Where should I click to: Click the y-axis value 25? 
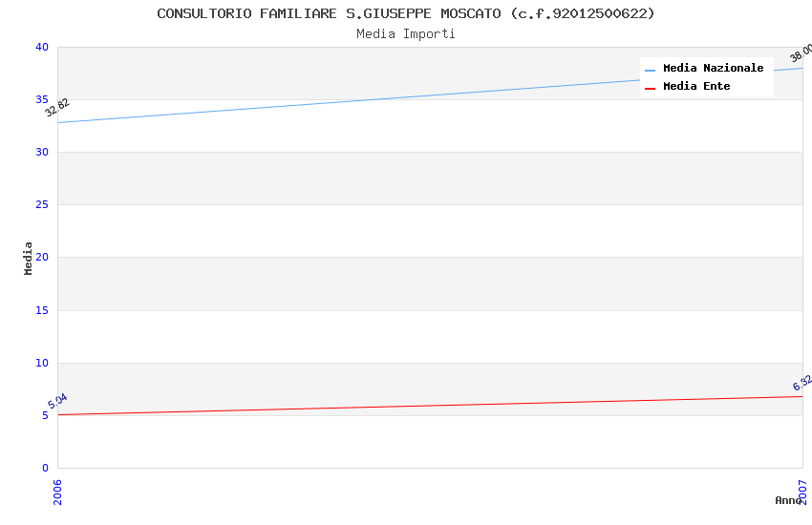coord(41,205)
